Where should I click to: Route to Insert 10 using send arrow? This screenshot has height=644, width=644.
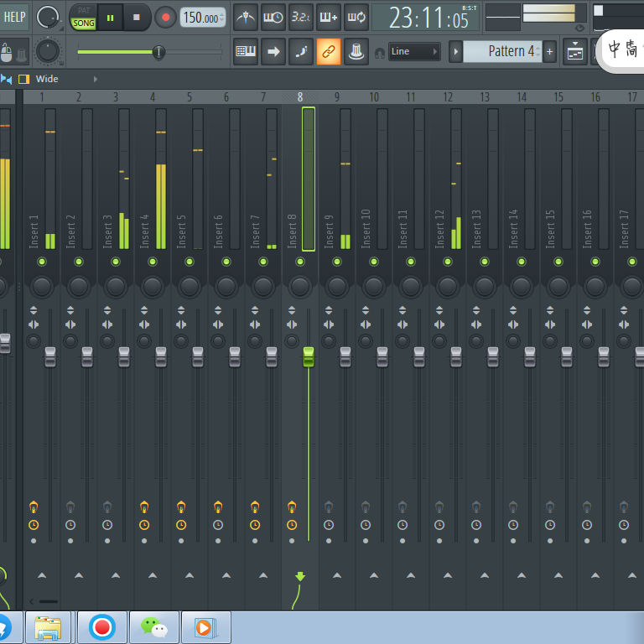(374, 575)
